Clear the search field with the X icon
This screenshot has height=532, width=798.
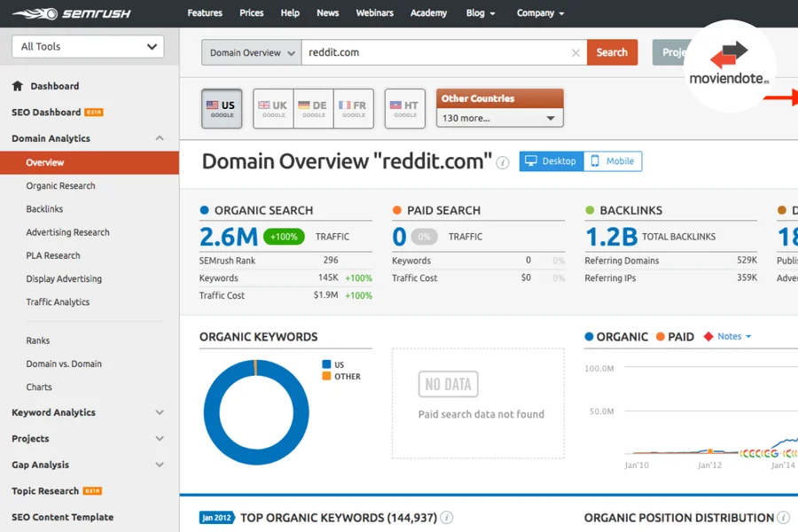click(575, 53)
